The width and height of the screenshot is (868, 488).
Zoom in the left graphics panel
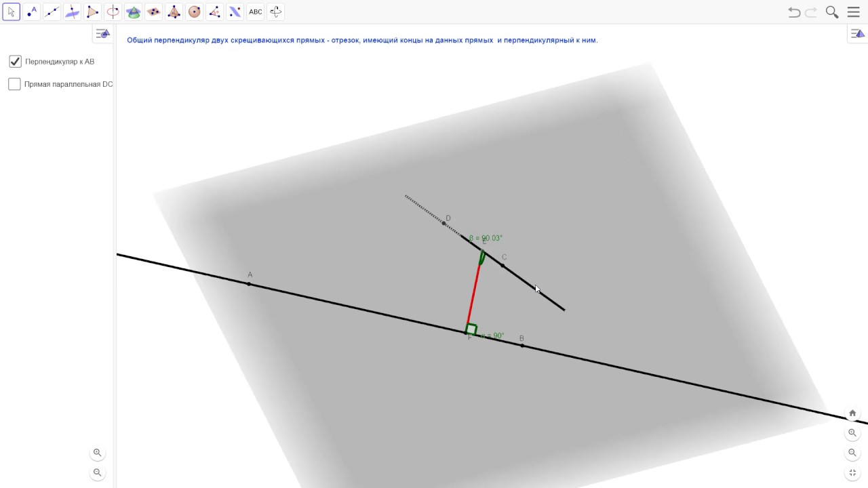[97, 453]
